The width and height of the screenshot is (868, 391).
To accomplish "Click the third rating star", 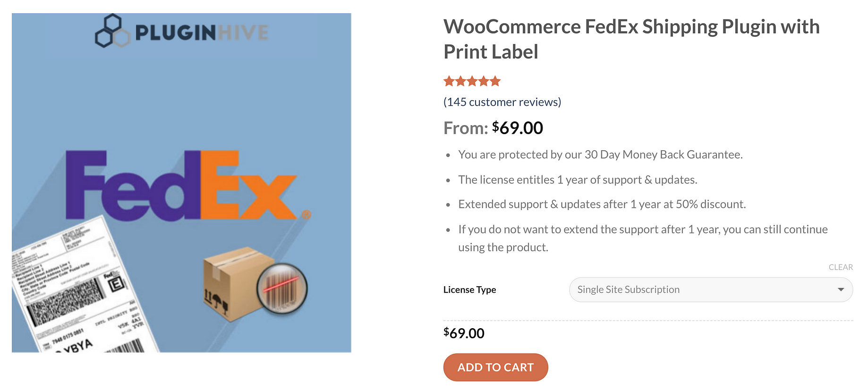I will [x=472, y=81].
